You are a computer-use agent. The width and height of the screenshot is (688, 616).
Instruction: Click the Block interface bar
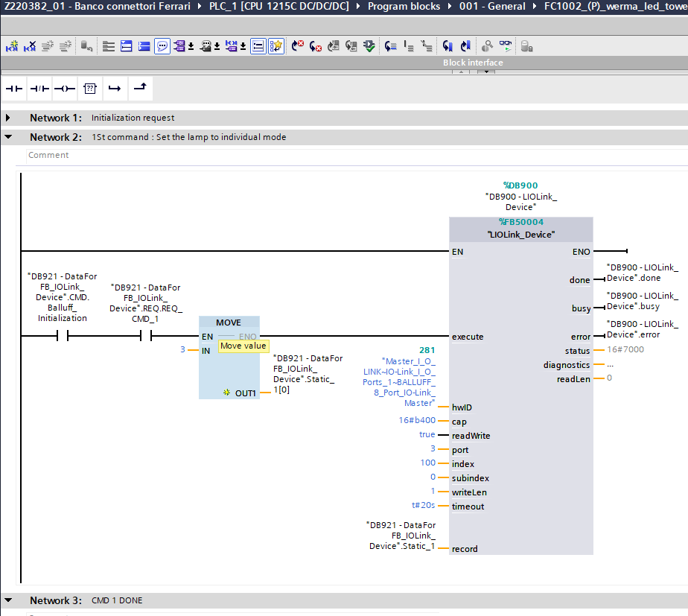[473, 63]
